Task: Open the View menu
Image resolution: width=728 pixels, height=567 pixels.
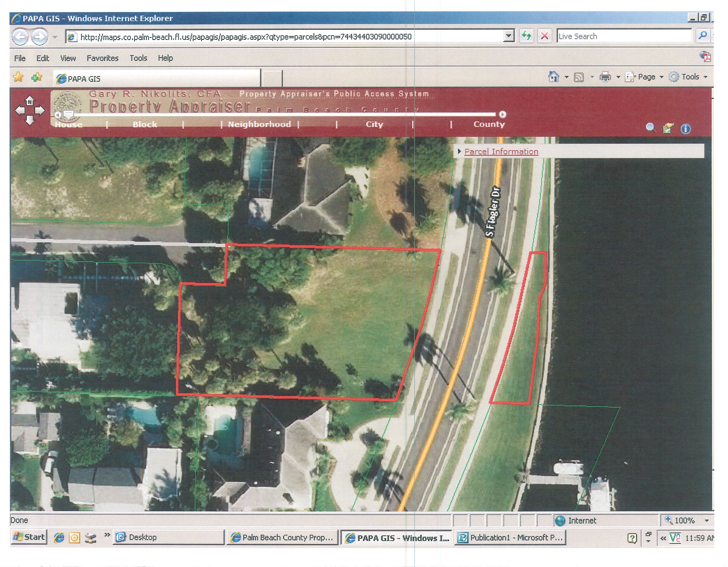Action: (x=68, y=58)
